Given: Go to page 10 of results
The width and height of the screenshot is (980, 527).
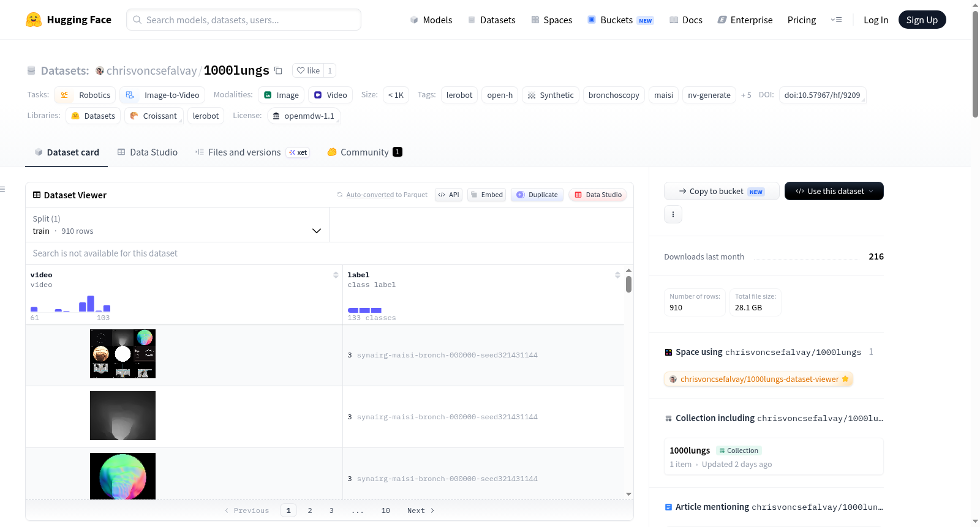Looking at the screenshot, I should pyautogui.click(x=386, y=510).
